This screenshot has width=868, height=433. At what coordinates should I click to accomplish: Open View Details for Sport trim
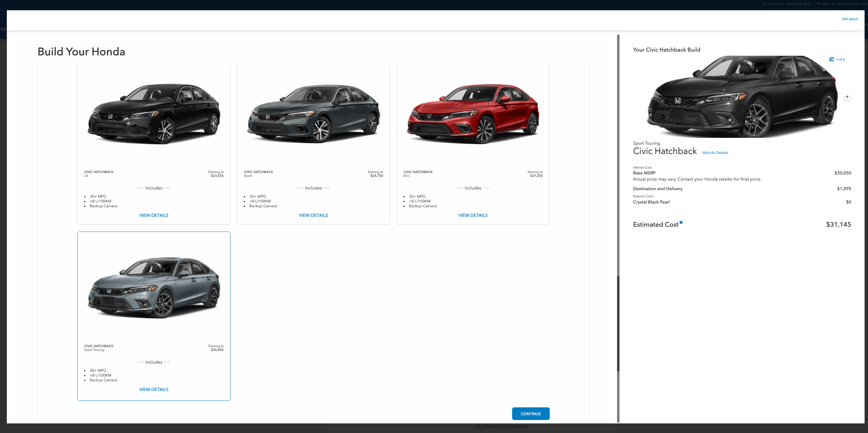[313, 215]
